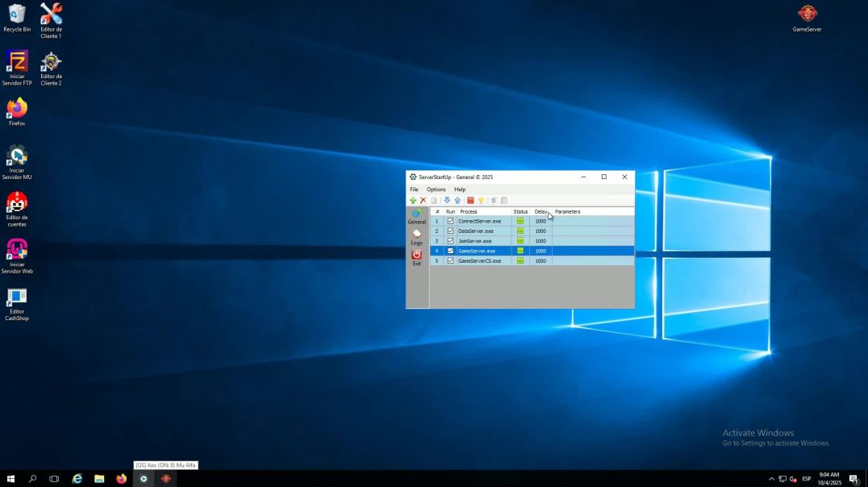Image resolution: width=868 pixels, height=487 pixels.
Task: Click the green plus Add process icon
Action: tap(413, 201)
